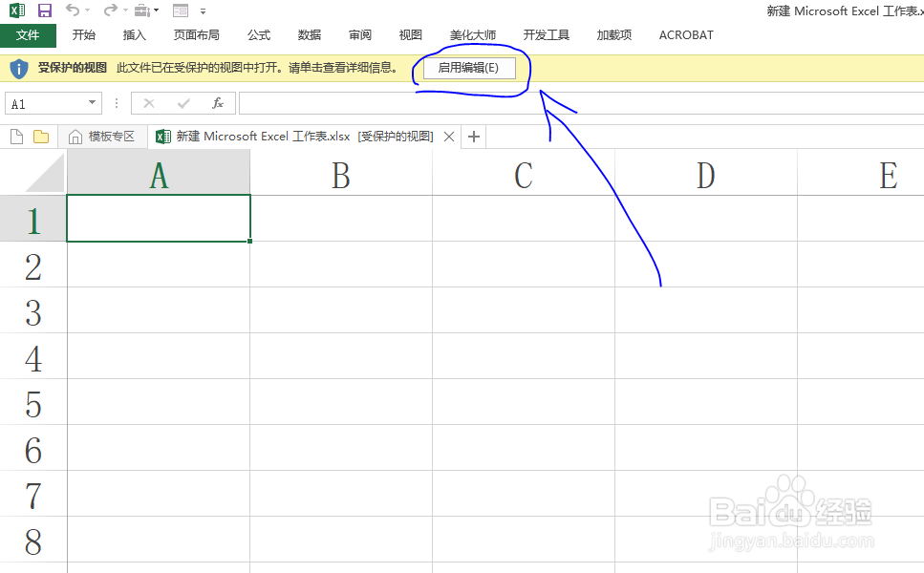The image size is (924, 573).
Task: Select column E header
Action: point(861,171)
